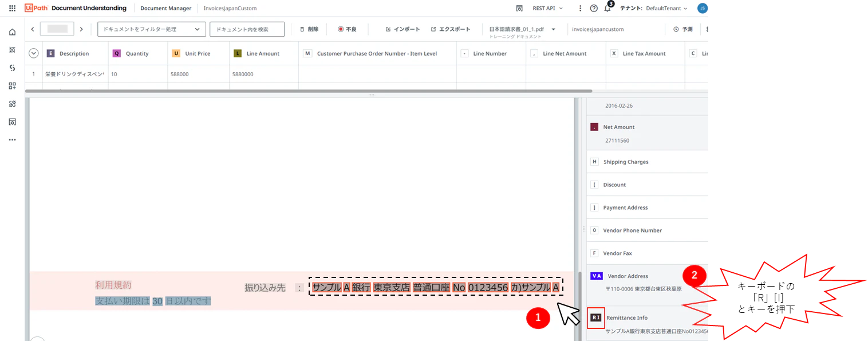Click the VA badge for Vendor Address

pyautogui.click(x=596, y=276)
